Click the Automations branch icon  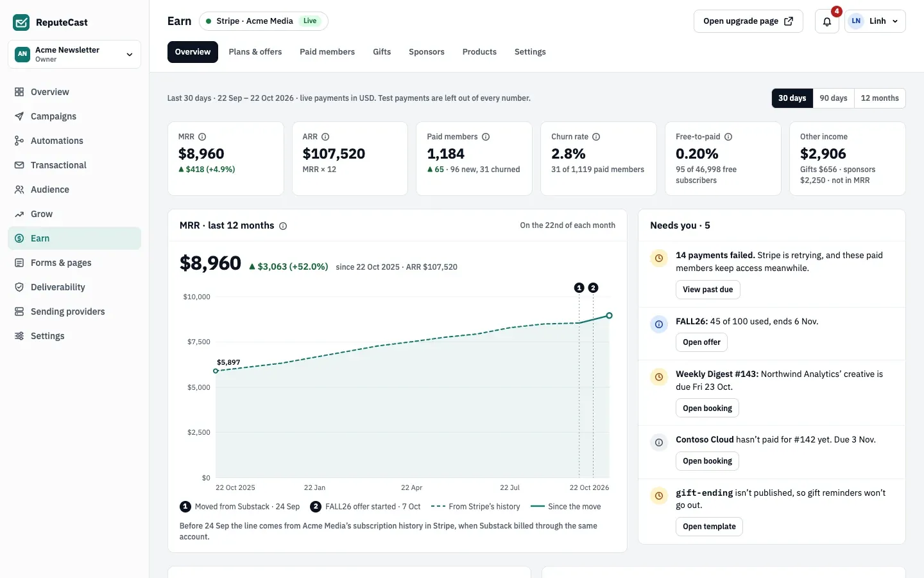(x=19, y=141)
